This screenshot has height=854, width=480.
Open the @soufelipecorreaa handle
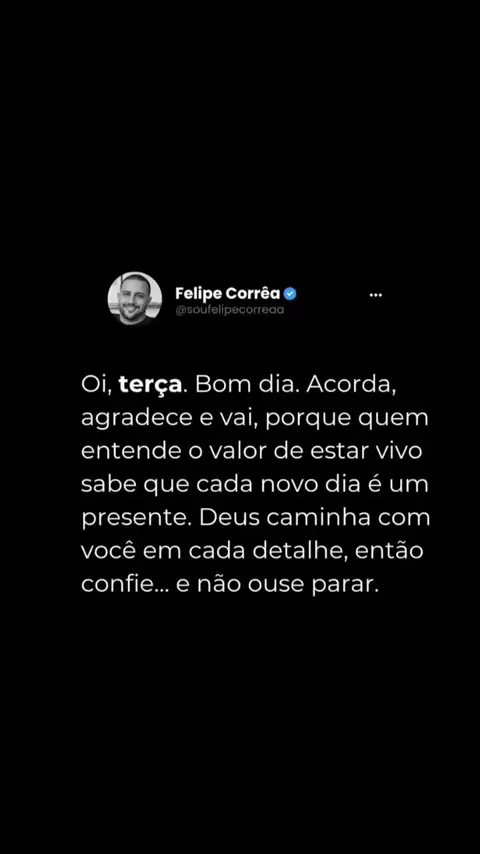point(229,310)
